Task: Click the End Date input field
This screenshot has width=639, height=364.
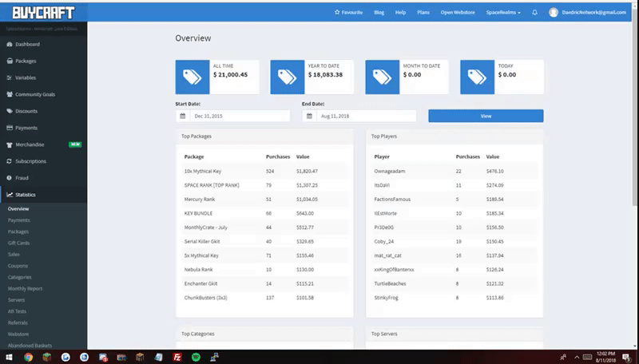Action: point(367,116)
